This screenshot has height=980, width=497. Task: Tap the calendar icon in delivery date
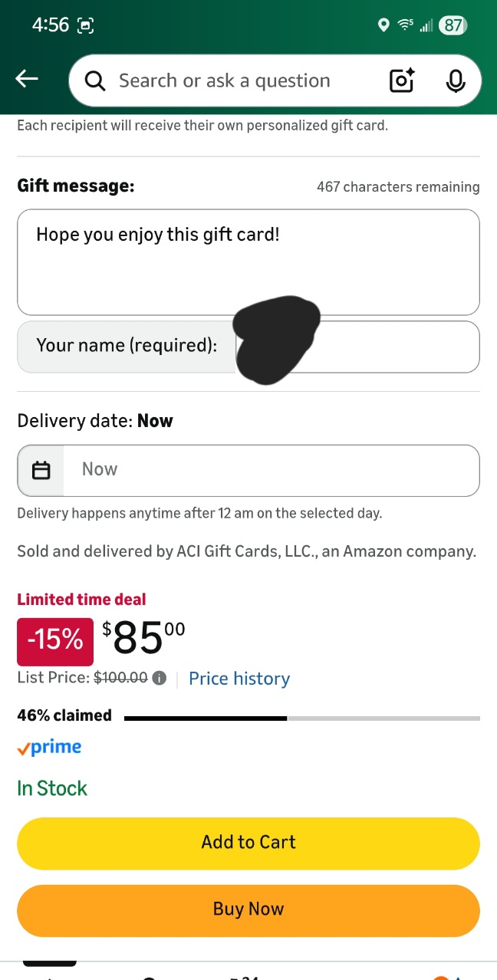(41, 470)
